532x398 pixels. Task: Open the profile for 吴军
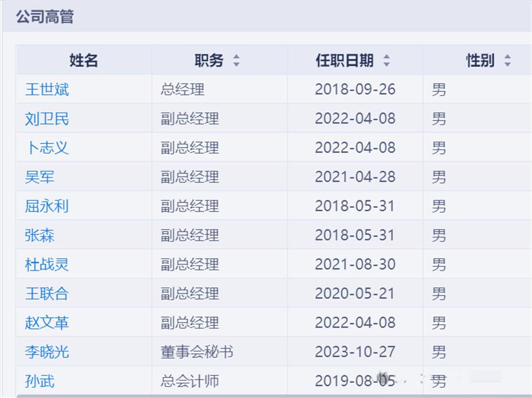pos(40,177)
